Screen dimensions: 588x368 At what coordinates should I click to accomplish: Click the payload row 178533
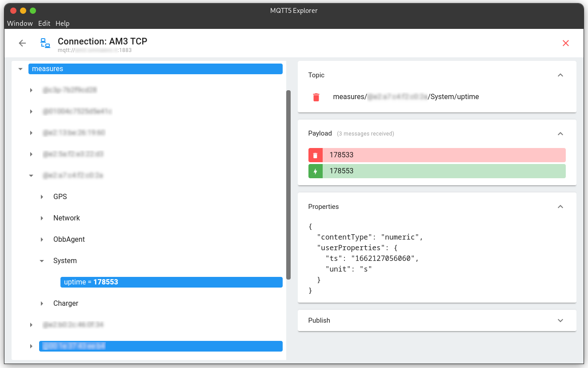(437, 155)
